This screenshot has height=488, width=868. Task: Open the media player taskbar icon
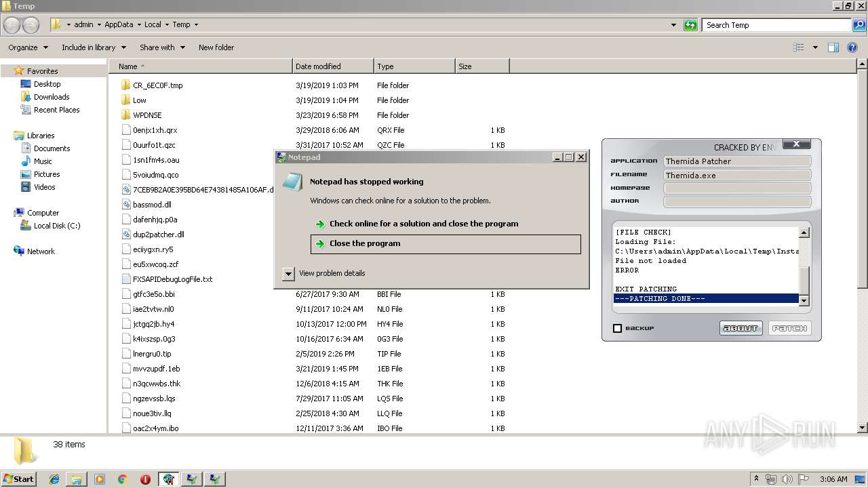pyautogui.click(x=100, y=479)
